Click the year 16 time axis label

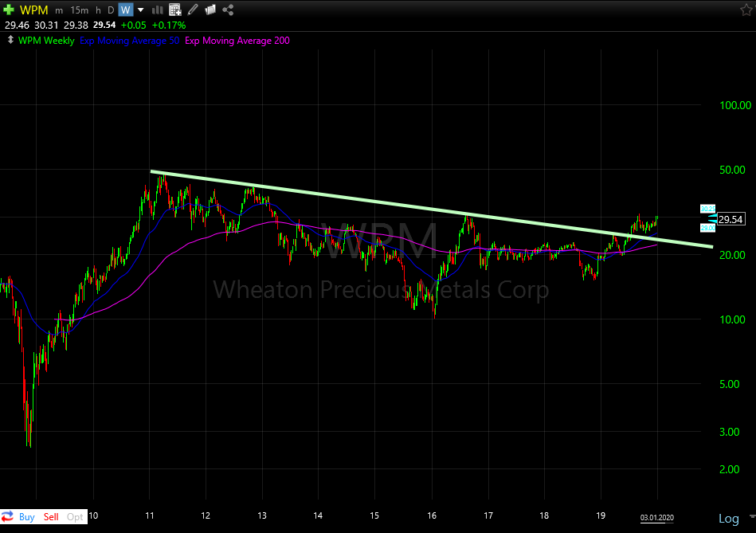432,515
